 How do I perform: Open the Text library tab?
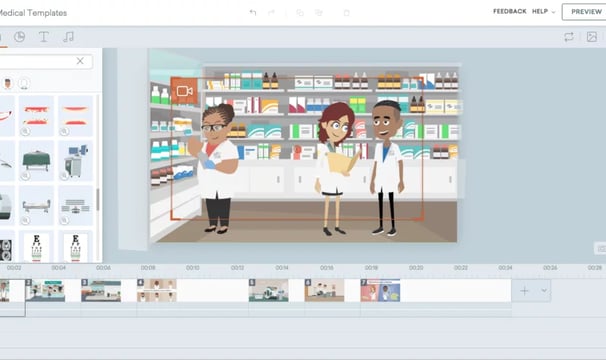pyautogui.click(x=44, y=37)
